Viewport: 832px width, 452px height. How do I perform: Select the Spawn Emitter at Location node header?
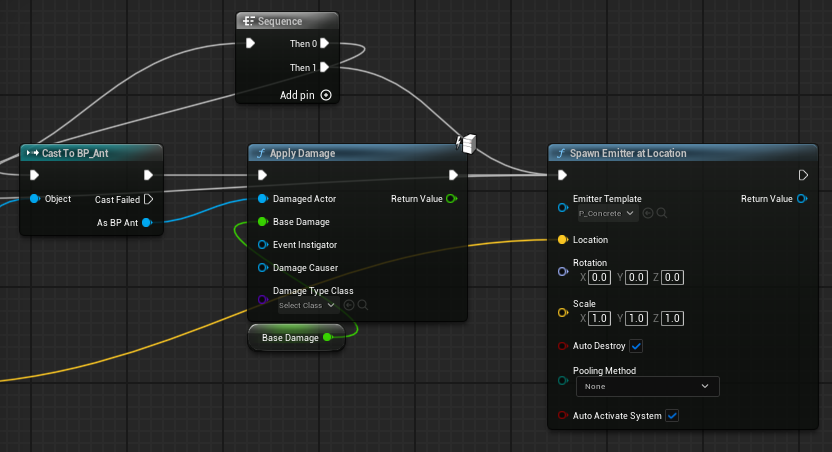click(x=682, y=153)
